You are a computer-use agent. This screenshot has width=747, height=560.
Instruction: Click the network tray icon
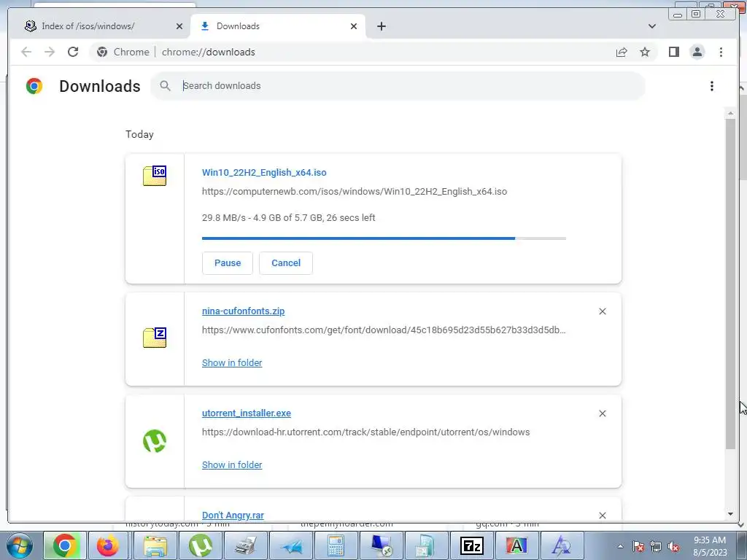(656, 547)
